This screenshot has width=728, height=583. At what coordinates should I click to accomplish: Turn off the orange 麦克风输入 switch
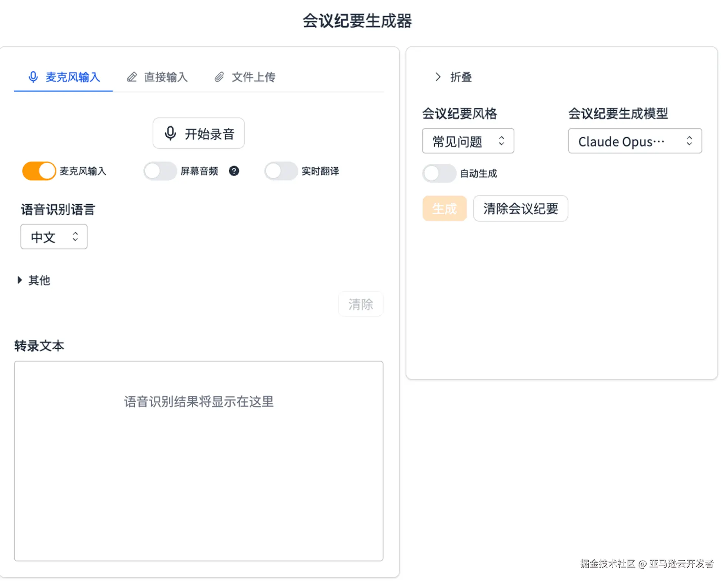tap(39, 171)
